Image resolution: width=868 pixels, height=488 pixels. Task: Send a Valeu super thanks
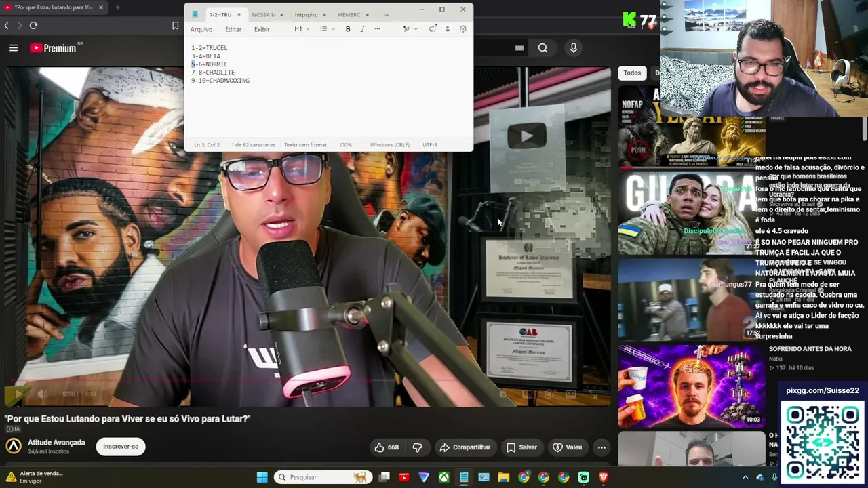(x=568, y=447)
